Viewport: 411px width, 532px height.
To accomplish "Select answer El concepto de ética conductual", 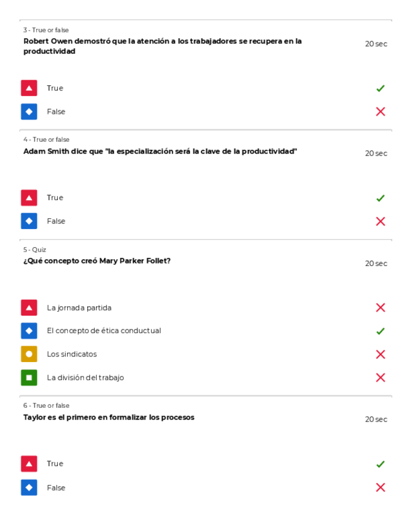I will pos(104,331).
